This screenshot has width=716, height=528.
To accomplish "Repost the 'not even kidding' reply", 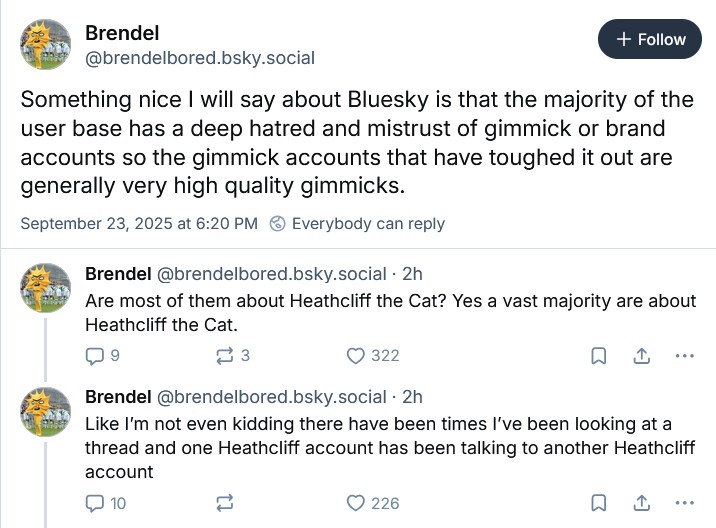I will [x=224, y=503].
